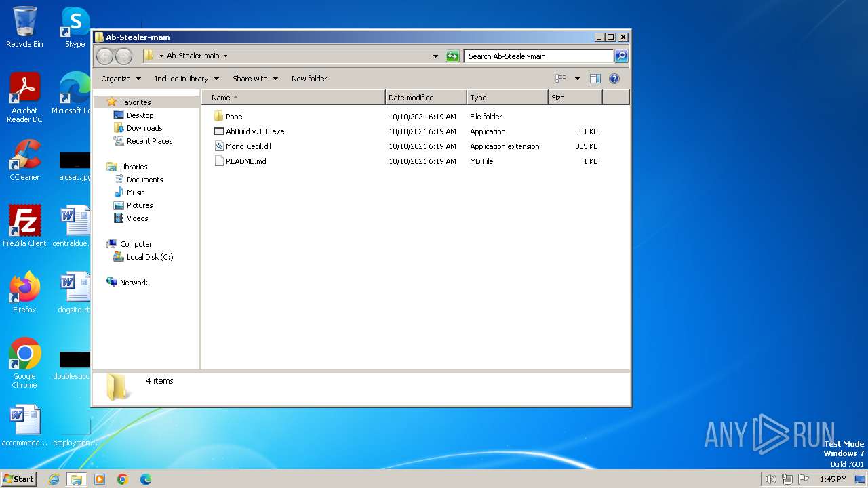Open File Explorer taskbar button
Viewport: 868px width, 488px height.
click(76, 479)
